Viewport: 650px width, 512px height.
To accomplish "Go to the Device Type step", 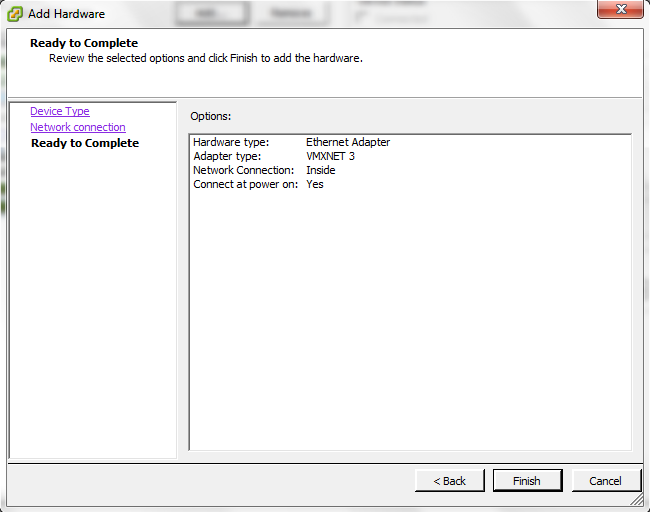I will click(59, 111).
